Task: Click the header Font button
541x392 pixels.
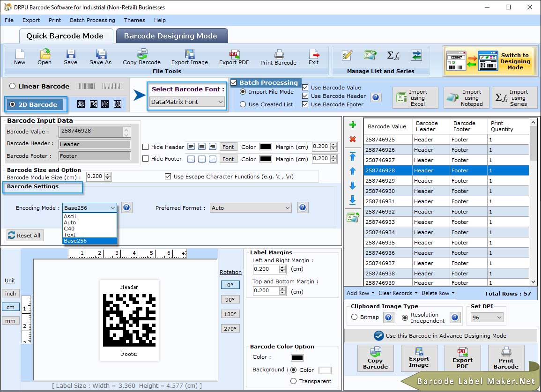Action: click(x=228, y=147)
